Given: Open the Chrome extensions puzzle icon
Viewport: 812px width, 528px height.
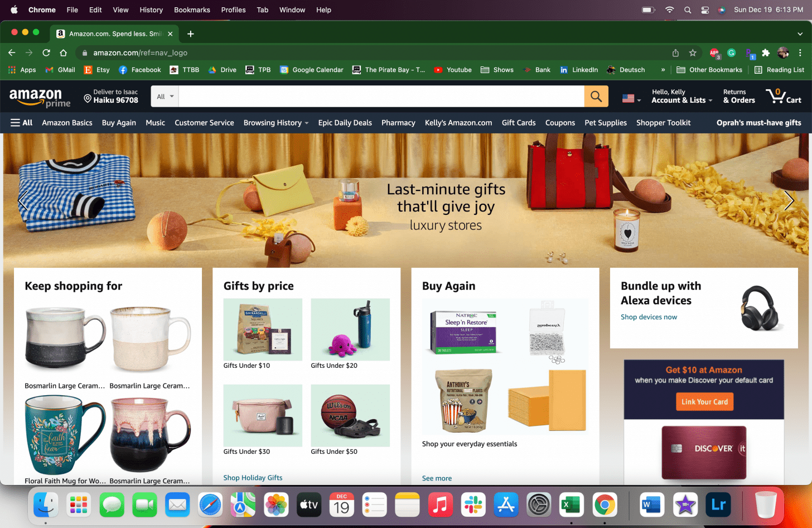Looking at the screenshot, I should coord(766,52).
